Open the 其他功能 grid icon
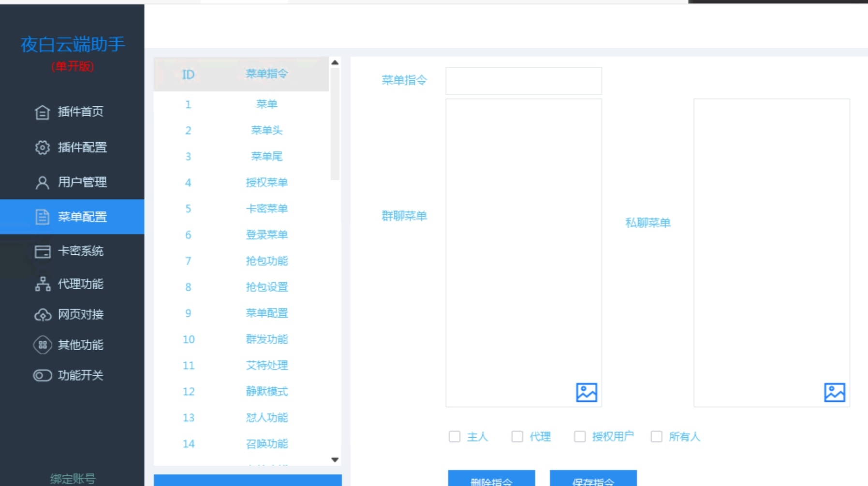 (x=43, y=345)
